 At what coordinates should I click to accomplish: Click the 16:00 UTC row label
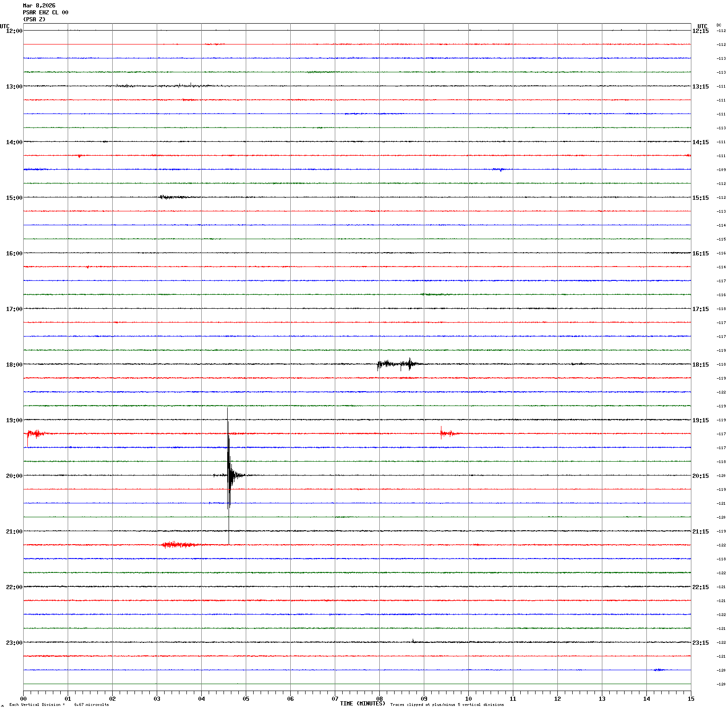pos(14,254)
